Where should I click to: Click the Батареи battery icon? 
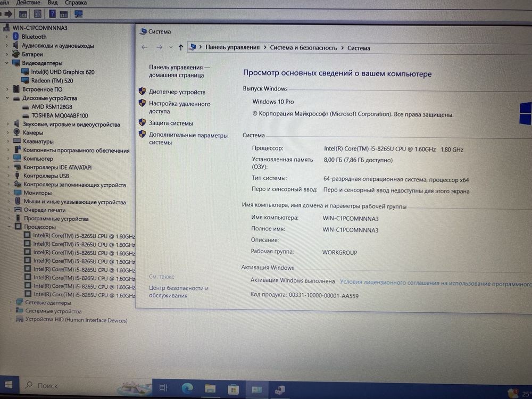15,54
